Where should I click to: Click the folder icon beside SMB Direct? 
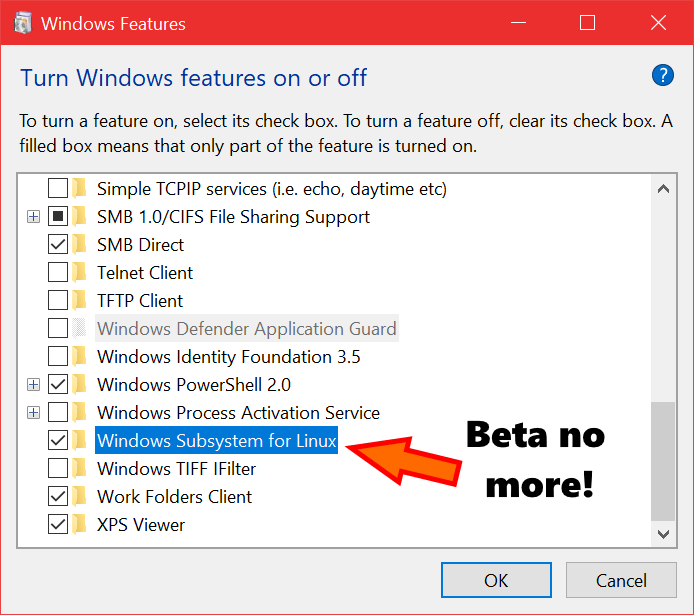[x=80, y=245]
